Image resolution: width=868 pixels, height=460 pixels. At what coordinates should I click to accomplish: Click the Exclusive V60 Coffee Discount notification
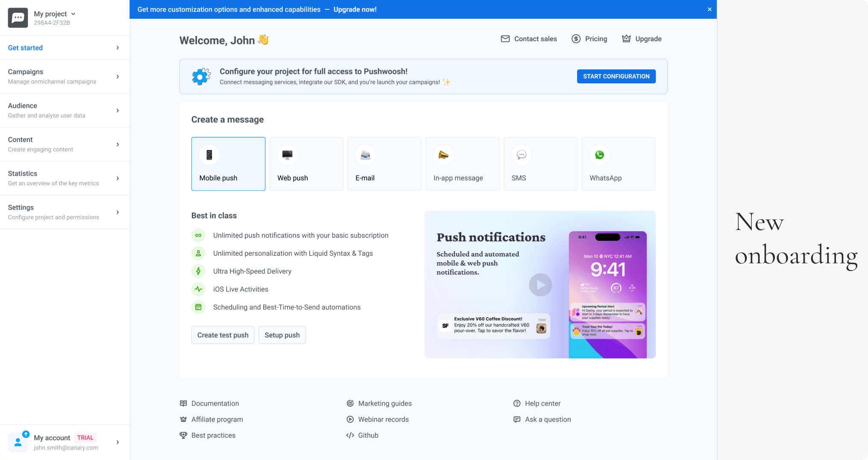pyautogui.click(x=493, y=326)
